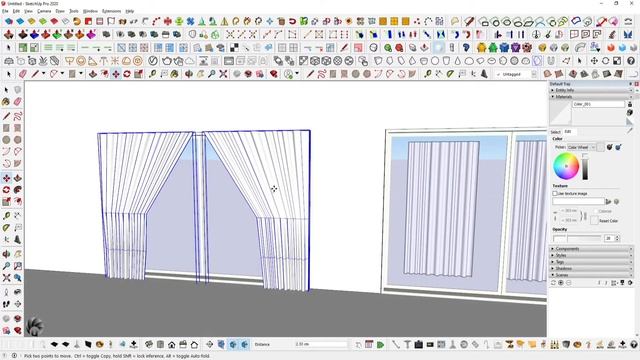
Task: Expand the Styles panel
Action: coord(591,255)
